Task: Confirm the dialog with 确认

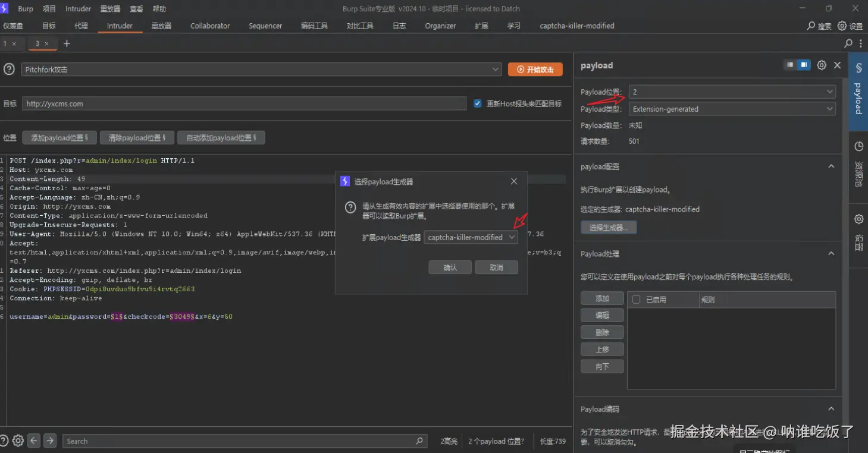Action: coord(450,268)
